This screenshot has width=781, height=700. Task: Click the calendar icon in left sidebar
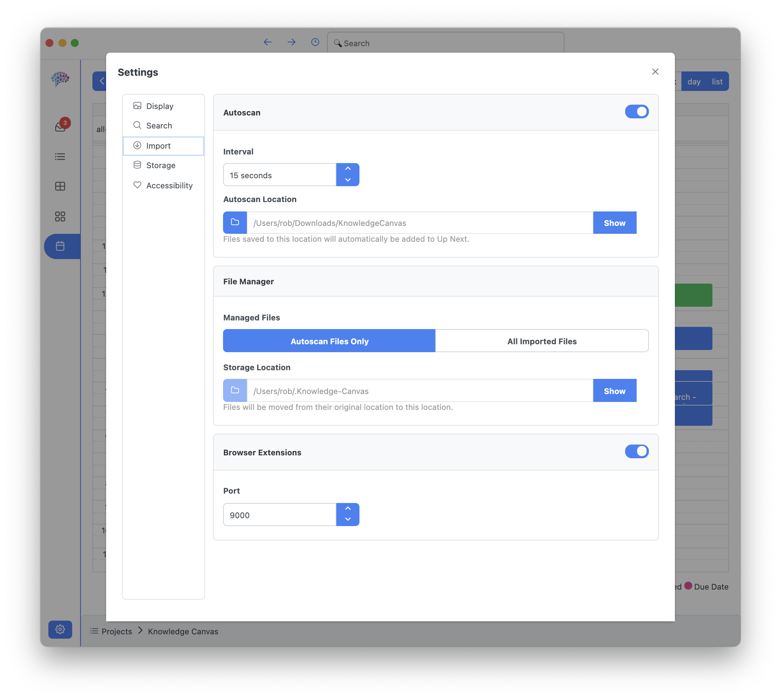60,246
